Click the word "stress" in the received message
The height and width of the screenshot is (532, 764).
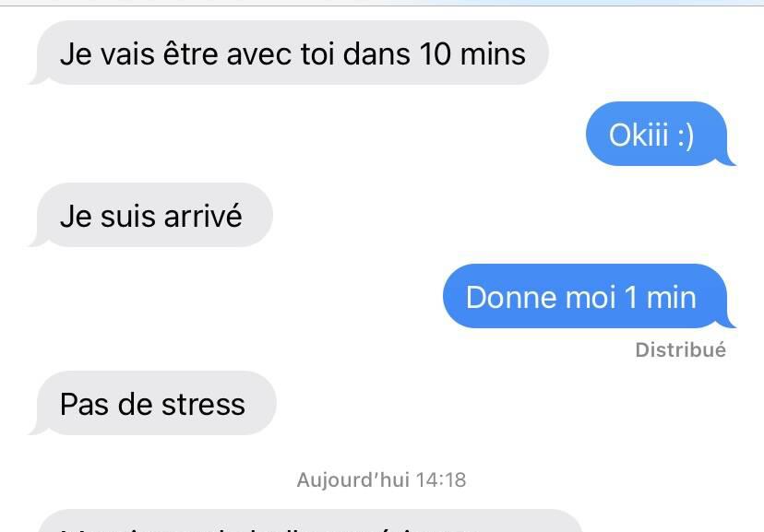click(x=203, y=405)
